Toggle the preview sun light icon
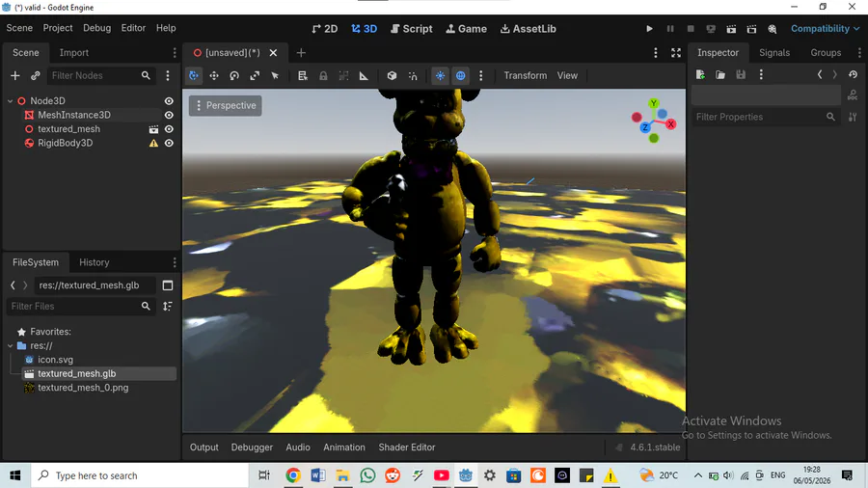 tap(440, 76)
